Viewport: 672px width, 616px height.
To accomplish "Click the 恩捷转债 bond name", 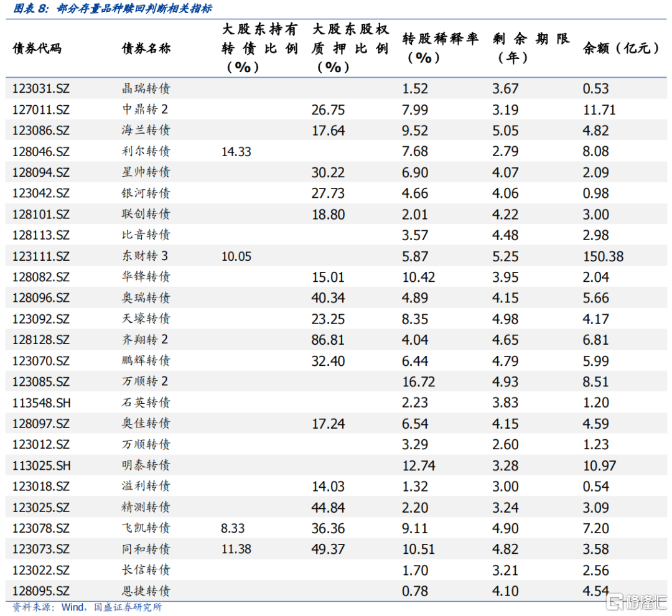I will click(x=146, y=591).
